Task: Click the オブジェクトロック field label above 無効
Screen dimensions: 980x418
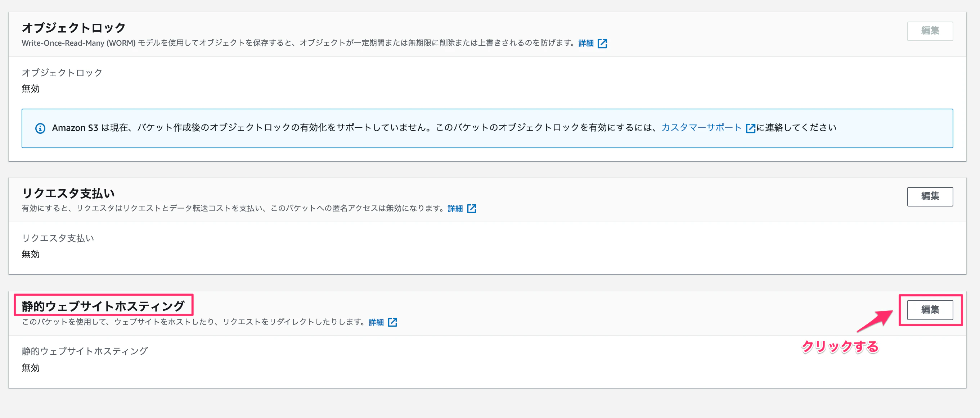Action: tap(62, 73)
